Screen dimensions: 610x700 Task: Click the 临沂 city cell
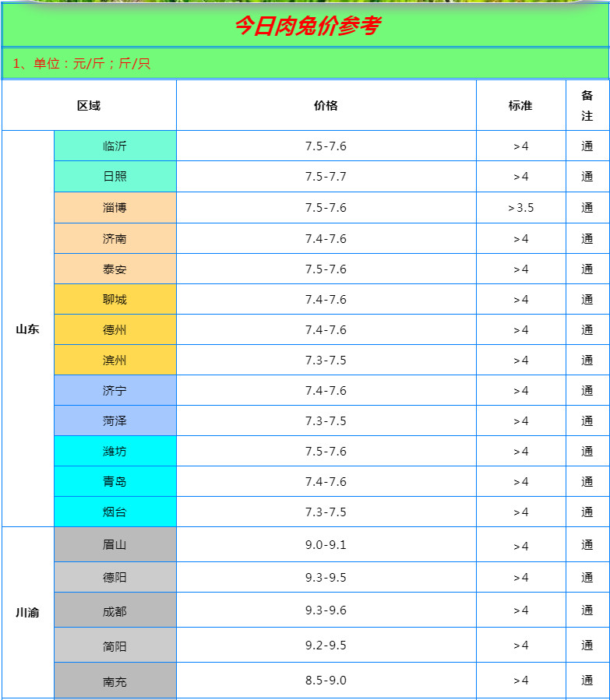point(115,146)
